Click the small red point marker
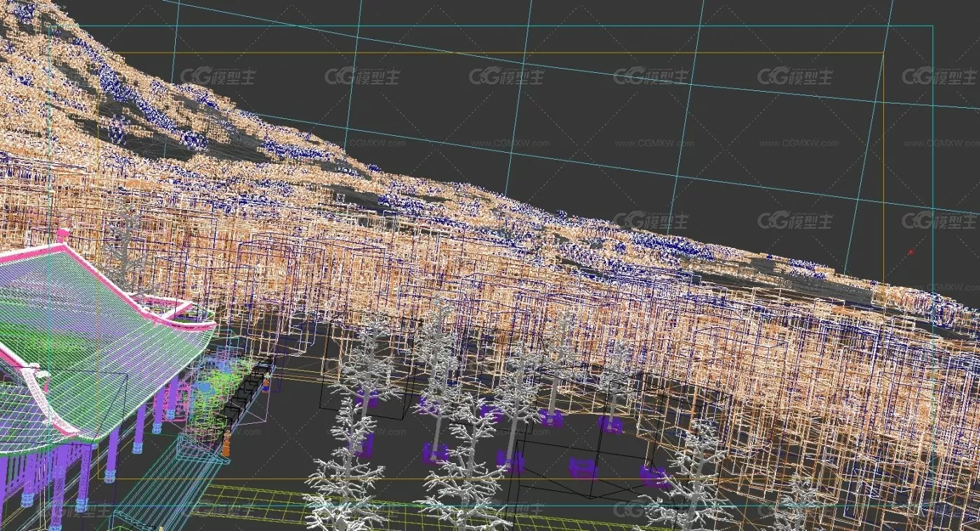980x531 pixels. [911, 251]
